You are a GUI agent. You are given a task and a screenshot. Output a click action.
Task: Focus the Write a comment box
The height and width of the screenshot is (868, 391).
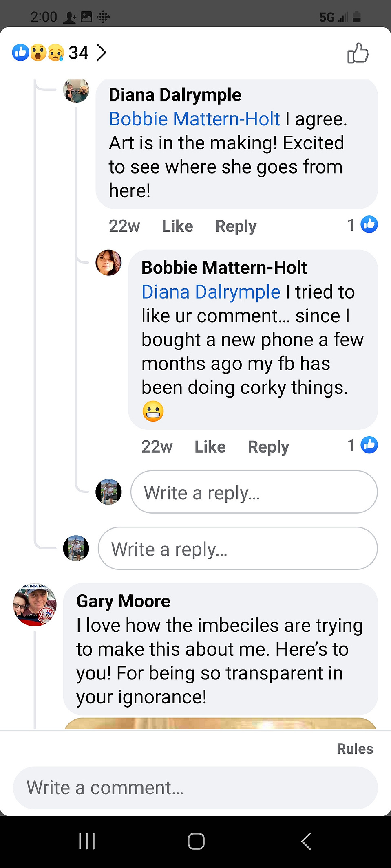click(x=195, y=788)
